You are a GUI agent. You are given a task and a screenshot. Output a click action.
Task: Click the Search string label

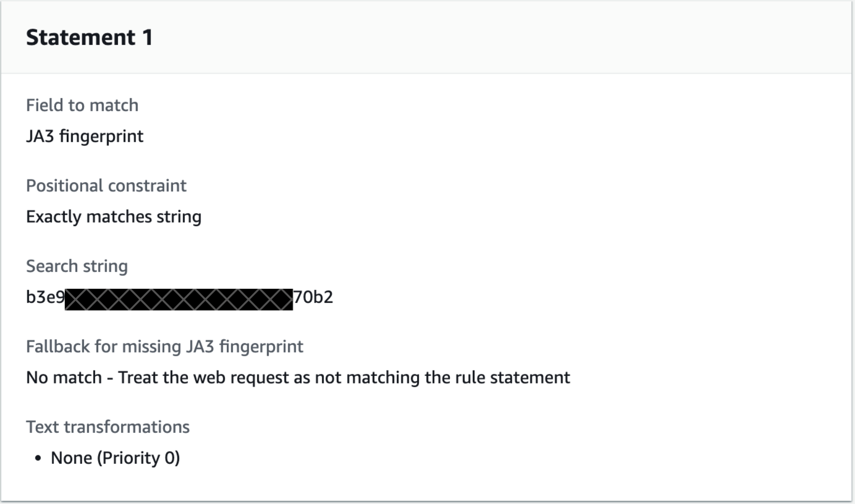77,265
